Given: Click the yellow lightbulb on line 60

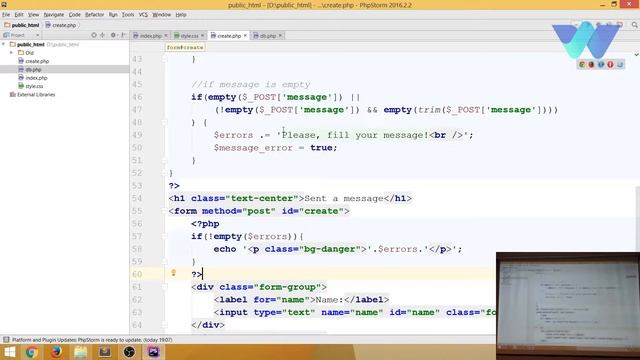Looking at the screenshot, I should 173,273.
